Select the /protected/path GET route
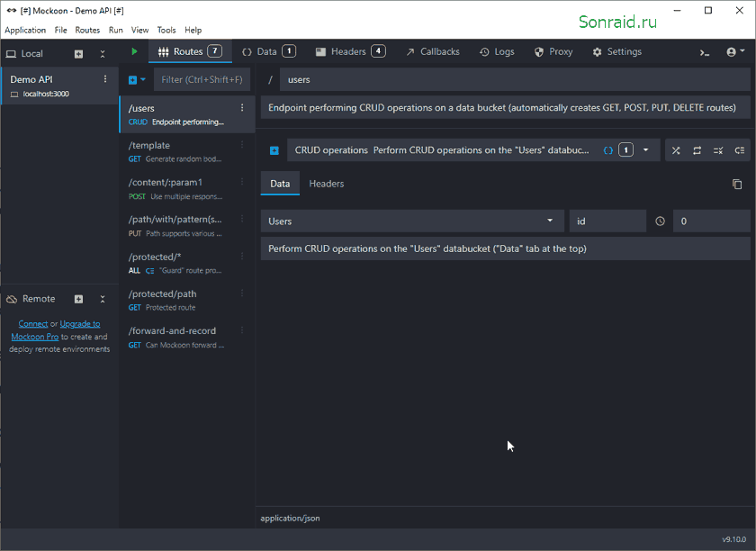Screen dimensions: 756x551 click(187, 300)
